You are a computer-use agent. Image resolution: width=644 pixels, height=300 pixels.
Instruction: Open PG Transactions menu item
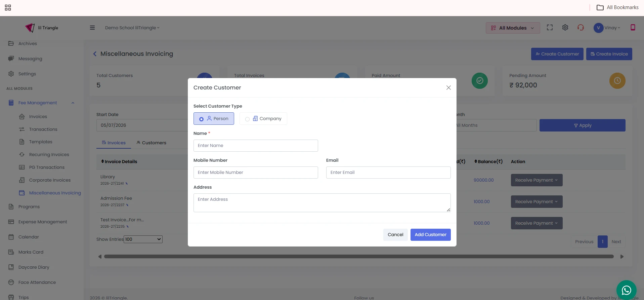(47, 167)
